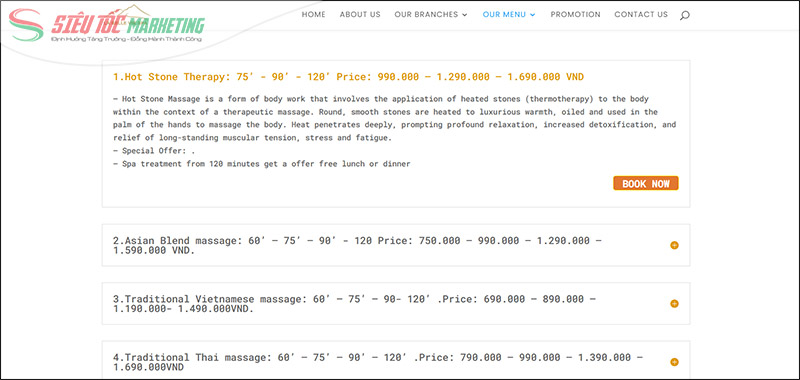The image size is (800, 380).
Task: Open the CONTACT US page
Action: pos(641,15)
